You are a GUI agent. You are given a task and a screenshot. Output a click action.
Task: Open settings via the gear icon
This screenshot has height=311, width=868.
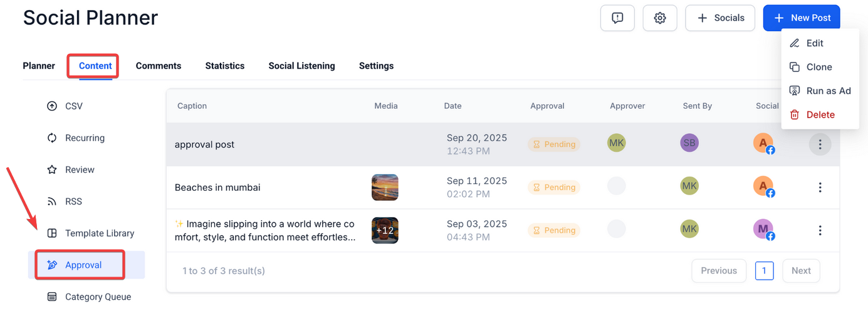pyautogui.click(x=660, y=18)
